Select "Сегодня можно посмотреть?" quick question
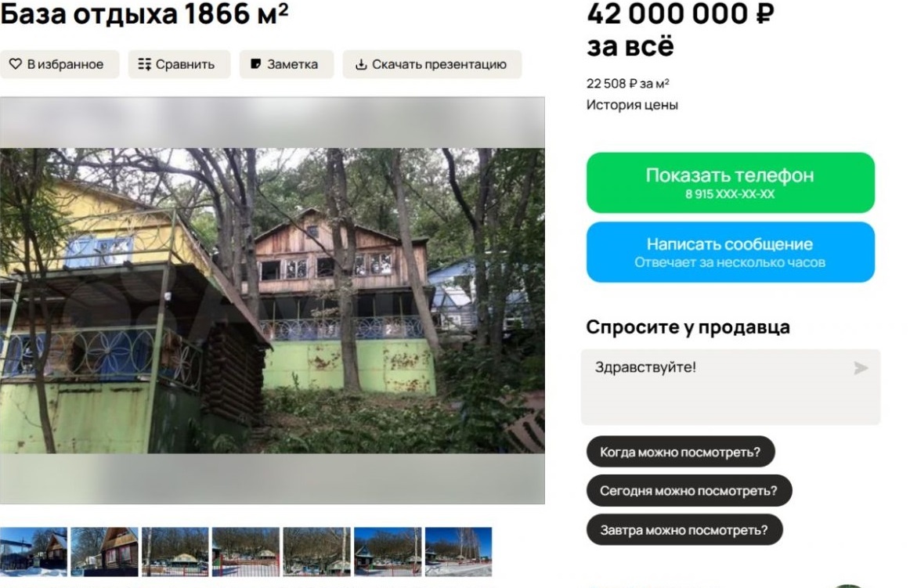 [x=689, y=490]
